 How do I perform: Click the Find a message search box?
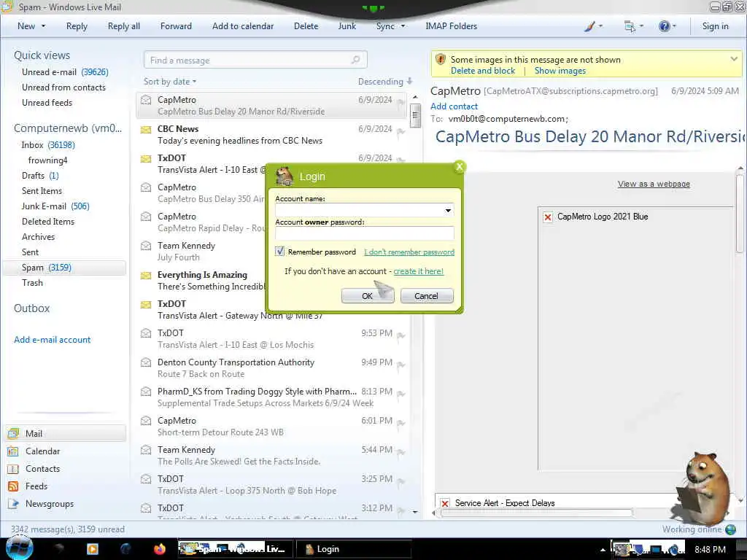tap(255, 60)
